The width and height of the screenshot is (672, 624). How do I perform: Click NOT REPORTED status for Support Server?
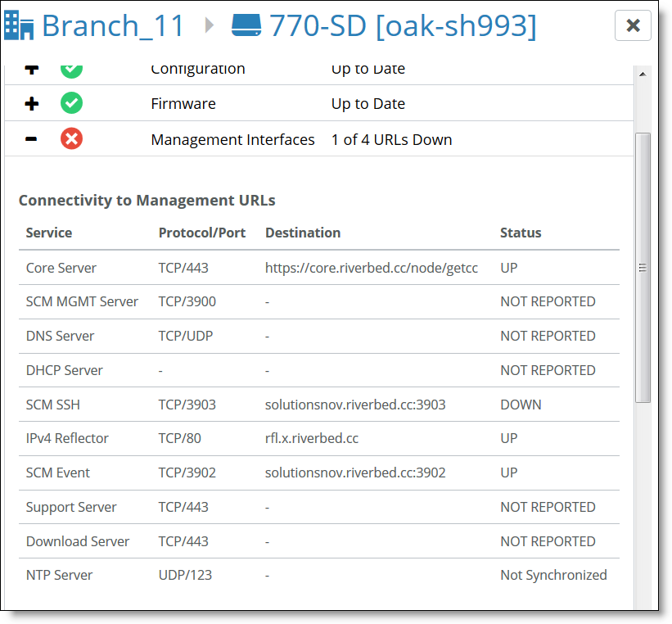pos(548,508)
